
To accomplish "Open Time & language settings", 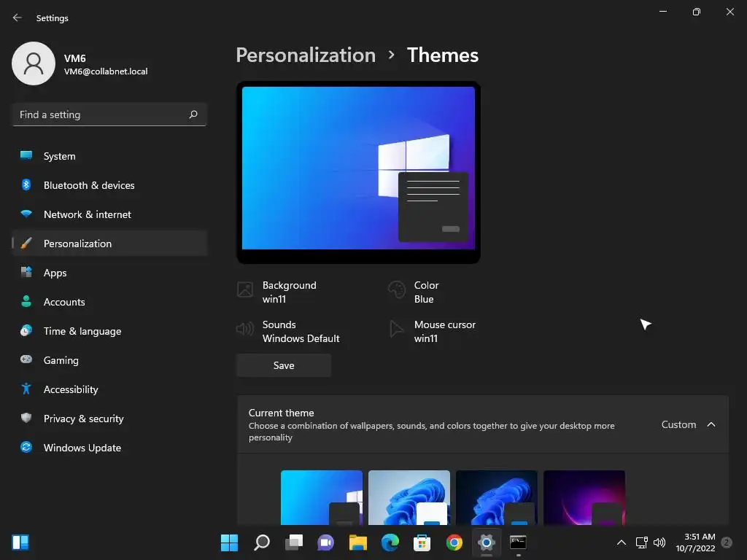I will point(109,331).
